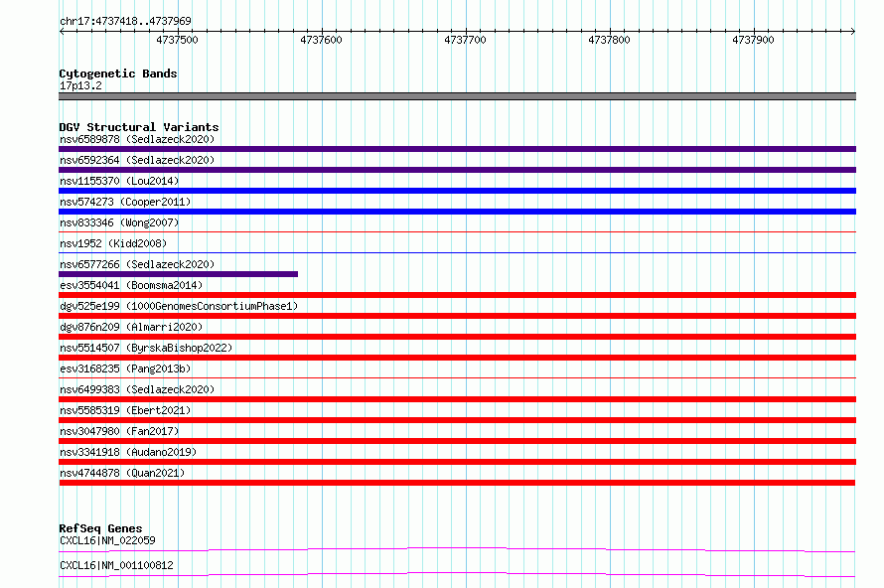Viewport: 884px width, 588px height.
Task: Click the magenta line of CXCL16|NM_001100812
Action: [x=457, y=574]
